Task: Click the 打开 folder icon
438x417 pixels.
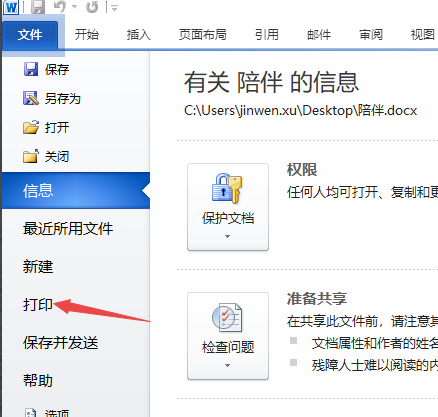Action: pos(31,127)
